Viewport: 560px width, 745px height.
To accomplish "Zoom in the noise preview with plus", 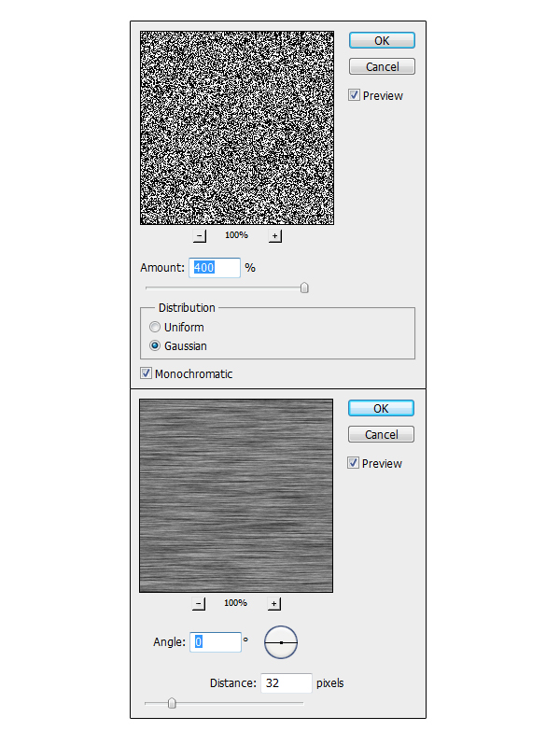I will point(275,235).
